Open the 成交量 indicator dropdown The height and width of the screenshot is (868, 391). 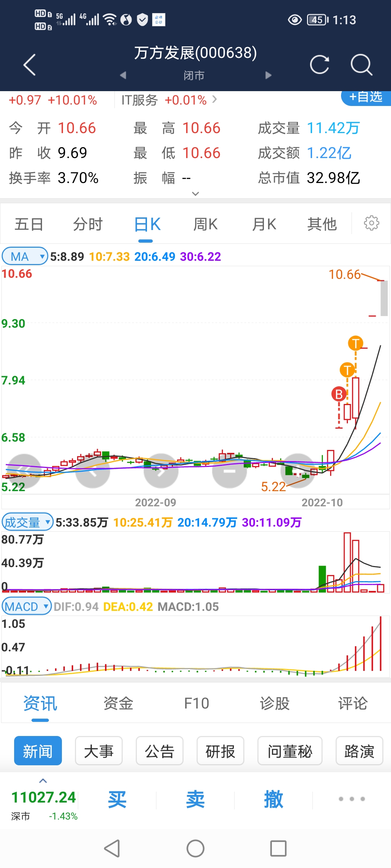pos(27,522)
